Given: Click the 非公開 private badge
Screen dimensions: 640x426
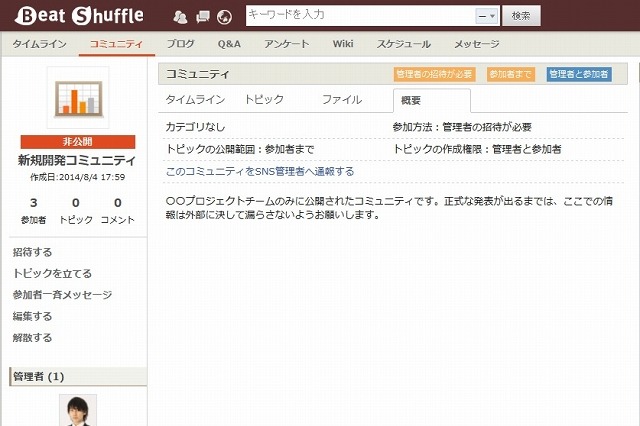Looking at the screenshot, I should click(78, 142).
